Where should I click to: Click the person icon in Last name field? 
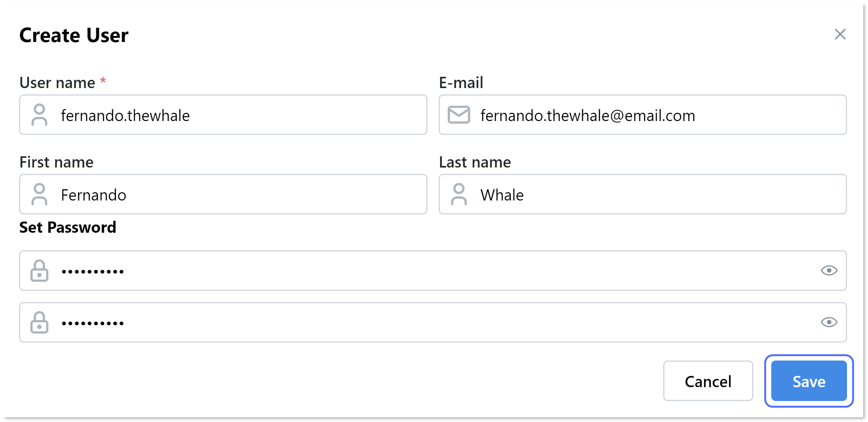459,195
